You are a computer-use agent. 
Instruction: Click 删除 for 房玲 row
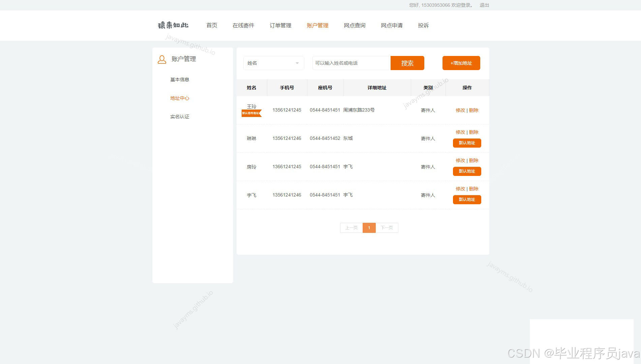click(x=474, y=160)
